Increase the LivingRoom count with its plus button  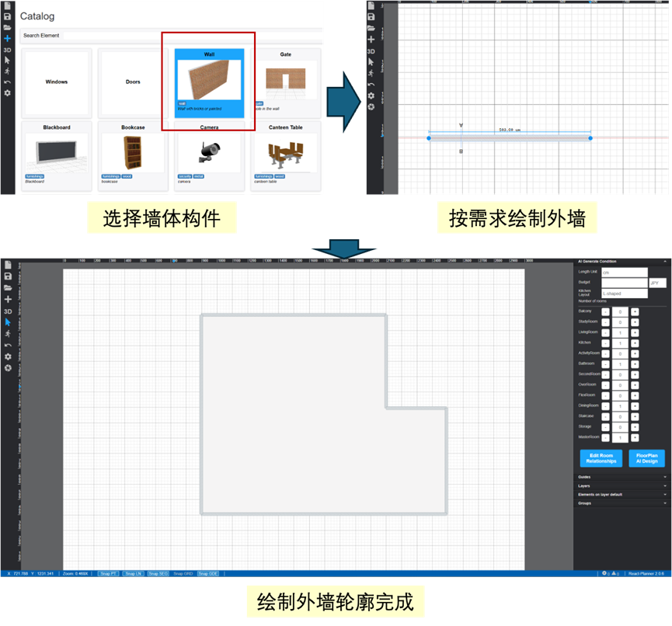[635, 332]
